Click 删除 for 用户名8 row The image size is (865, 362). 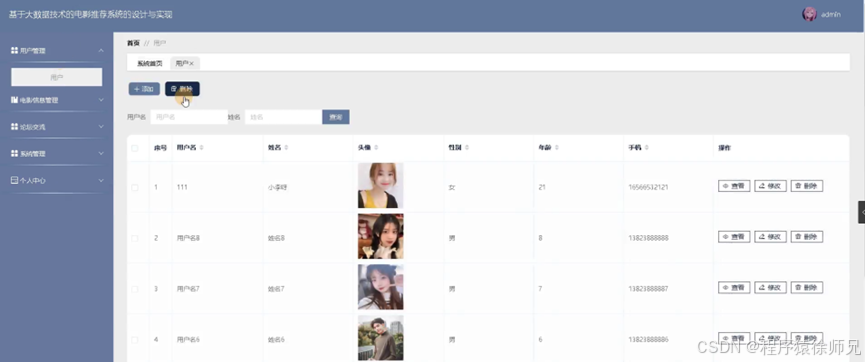coord(807,237)
